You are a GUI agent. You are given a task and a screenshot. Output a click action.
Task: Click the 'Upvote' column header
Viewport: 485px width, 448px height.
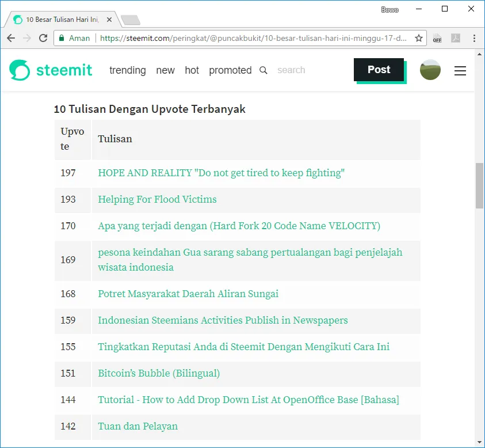coord(72,139)
